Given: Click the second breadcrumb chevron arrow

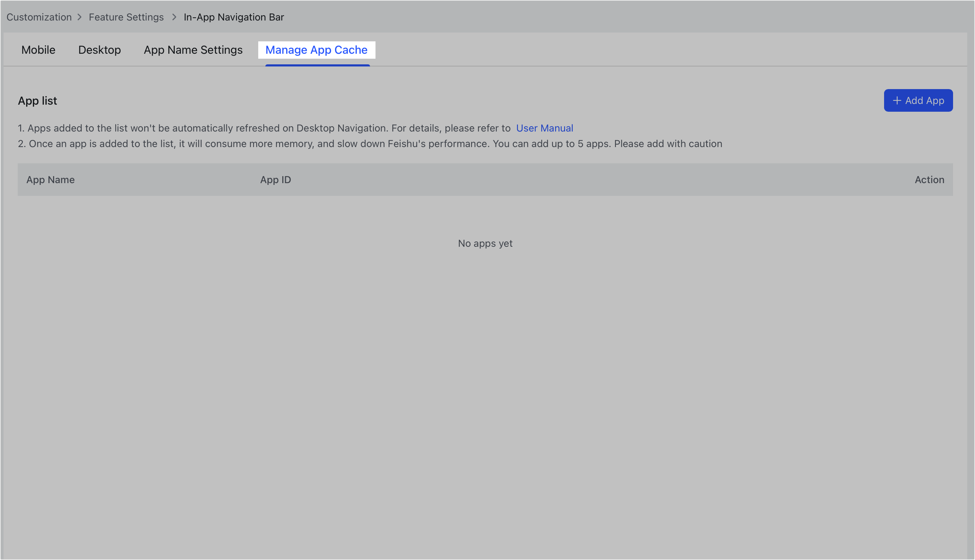Looking at the screenshot, I should click(174, 17).
